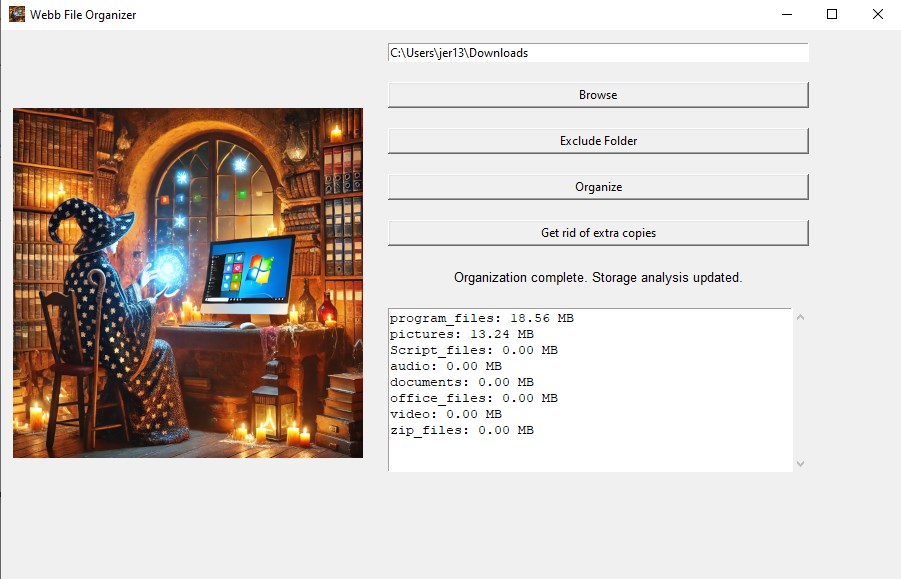Select the office_files: 0.00 MB line

[473, 398]
